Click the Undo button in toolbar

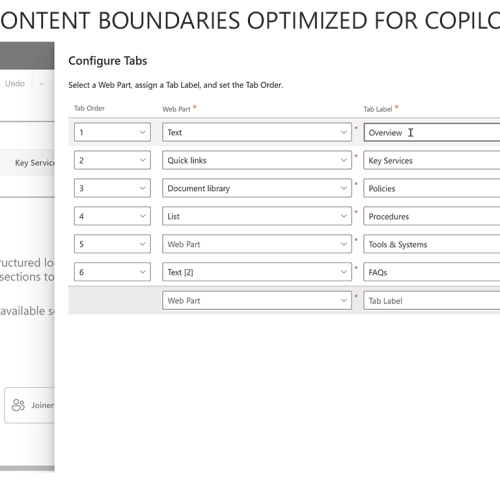pos(15,84)
